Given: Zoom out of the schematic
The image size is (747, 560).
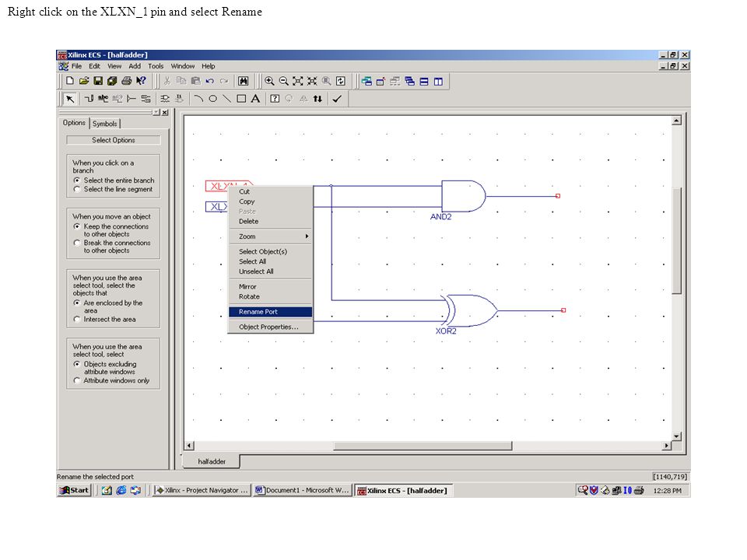Looking at the screenshot, I should click(x=283, y=81).
